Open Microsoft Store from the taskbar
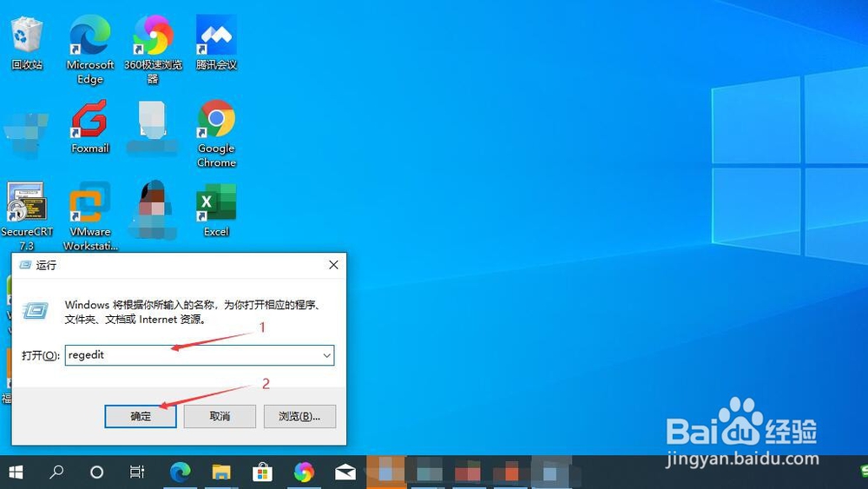The image size is (868, 489). (262, 472)
